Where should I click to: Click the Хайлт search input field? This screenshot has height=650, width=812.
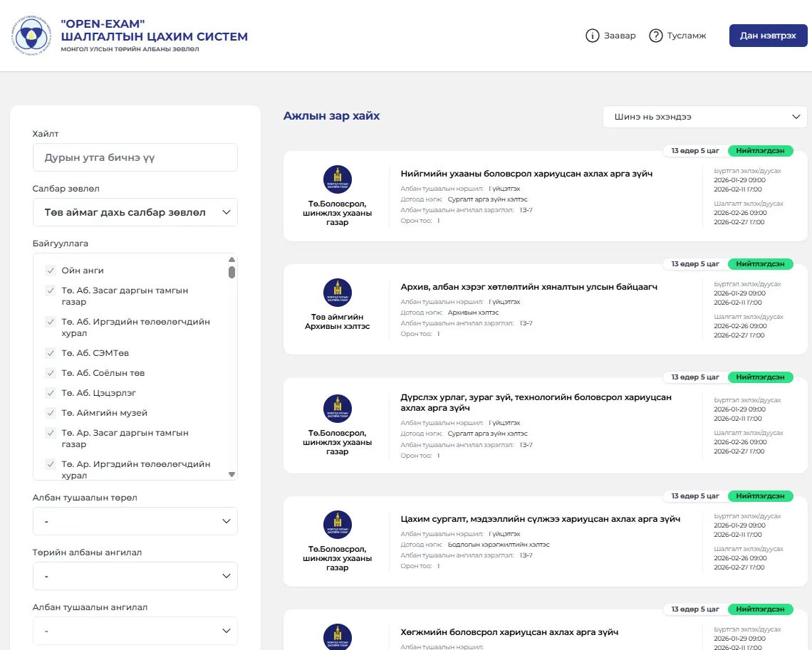(135, 157)
